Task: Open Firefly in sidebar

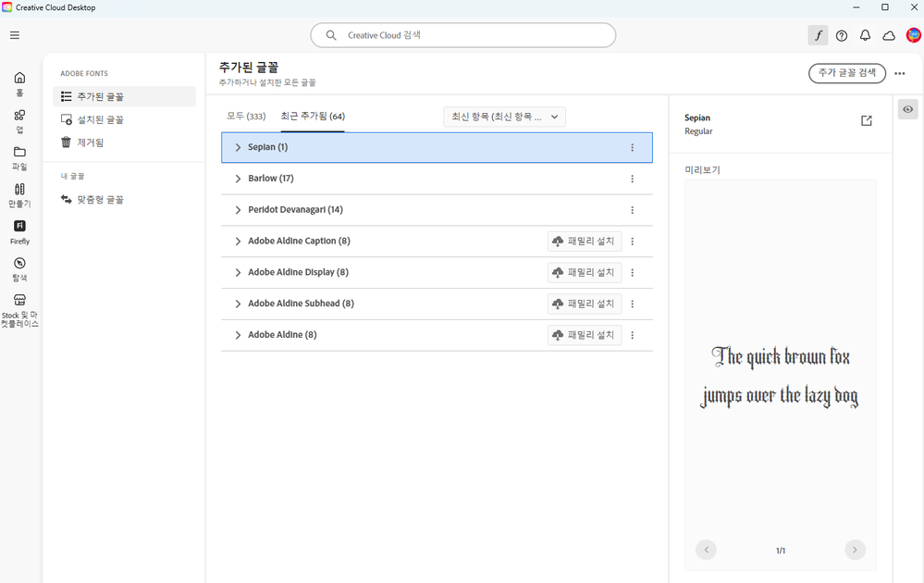Action: coord(19,233)
